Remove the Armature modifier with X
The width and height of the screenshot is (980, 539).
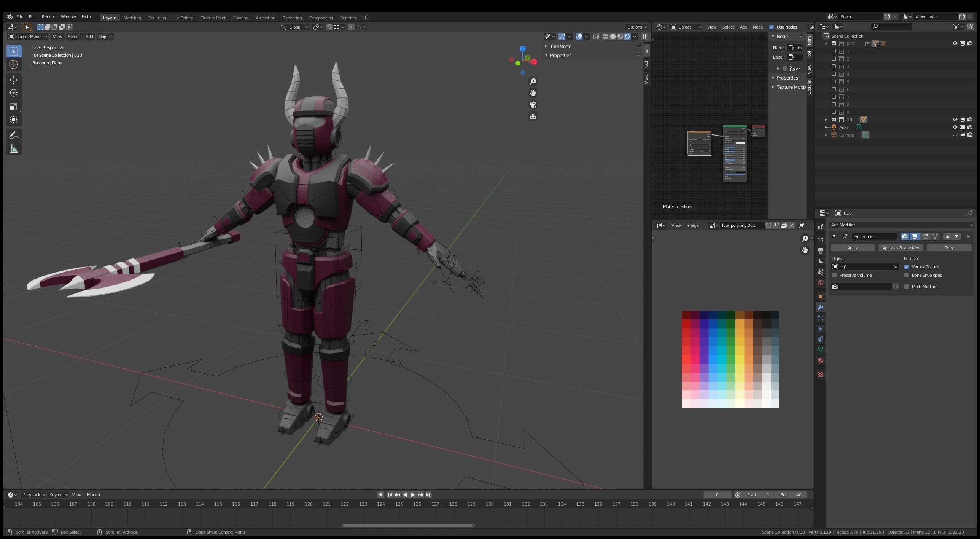tap(968, 236)
